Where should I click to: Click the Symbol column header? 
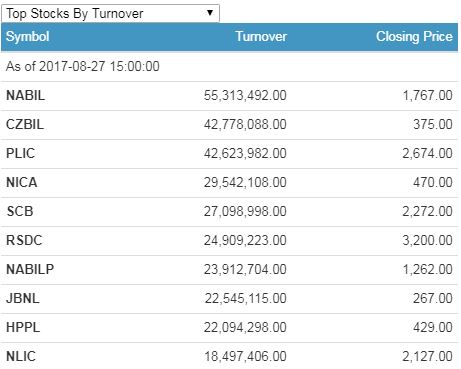pos(28,37)
